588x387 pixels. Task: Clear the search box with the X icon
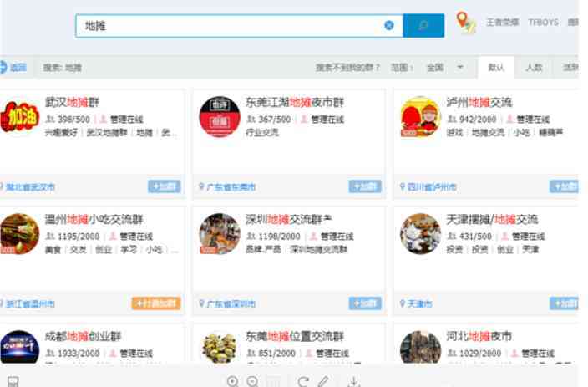[389, 26]
